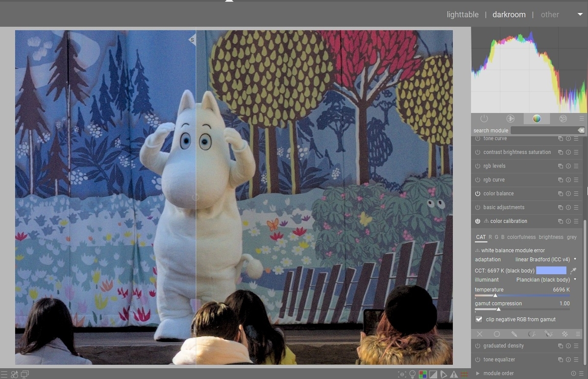Enable the rgb curve module
The width and height of the screenshot is (588, 379).
coord(478,180)
